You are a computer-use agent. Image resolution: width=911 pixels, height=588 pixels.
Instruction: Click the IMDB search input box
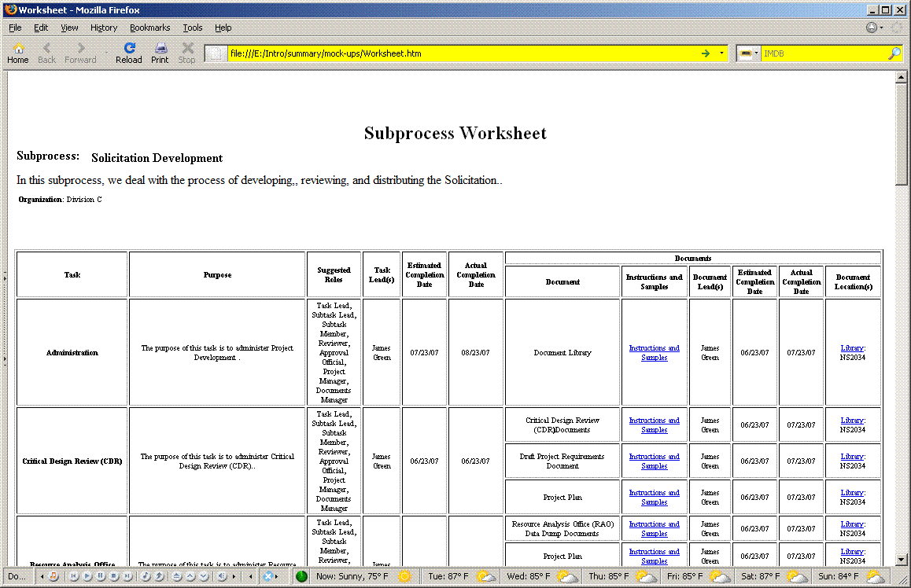tap(824, 53)
